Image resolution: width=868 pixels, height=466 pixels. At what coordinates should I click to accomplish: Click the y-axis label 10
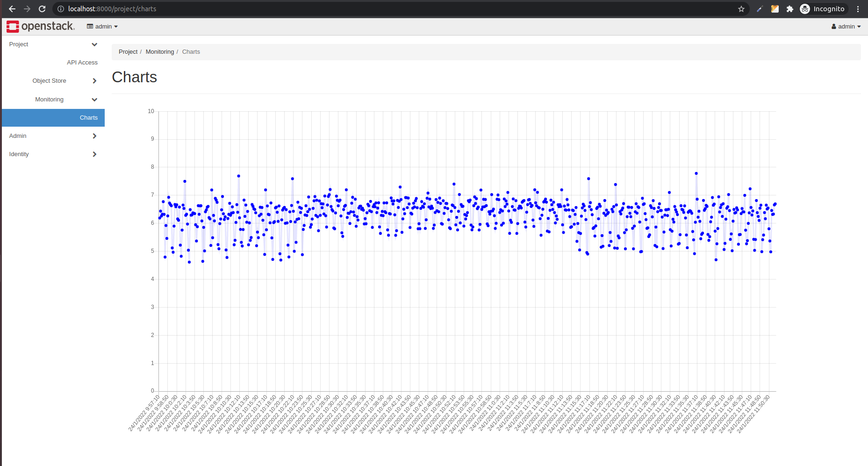[x=151, y=111]
